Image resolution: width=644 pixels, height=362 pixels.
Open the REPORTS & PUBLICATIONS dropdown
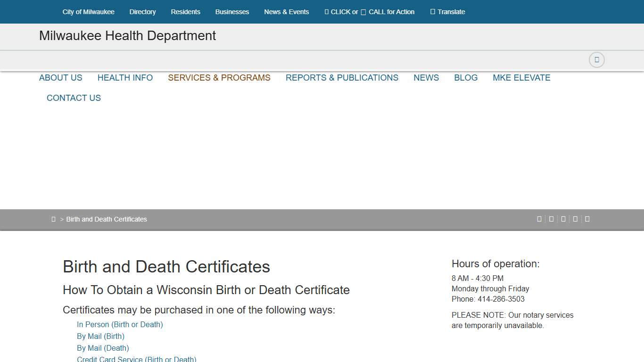(x=342, y=78)
